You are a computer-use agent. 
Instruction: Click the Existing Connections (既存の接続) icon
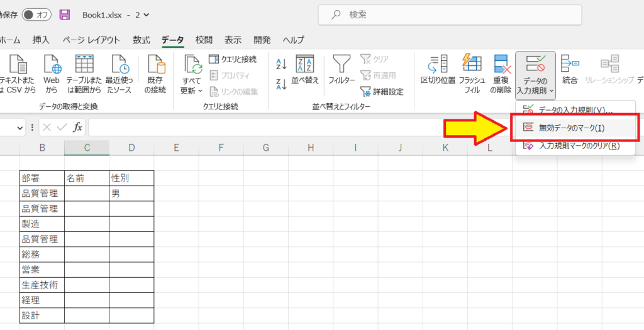point(155,66)
